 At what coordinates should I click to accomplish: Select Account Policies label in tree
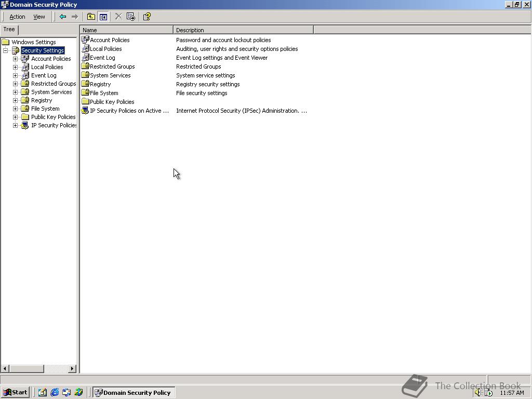(x=51, y=59)
